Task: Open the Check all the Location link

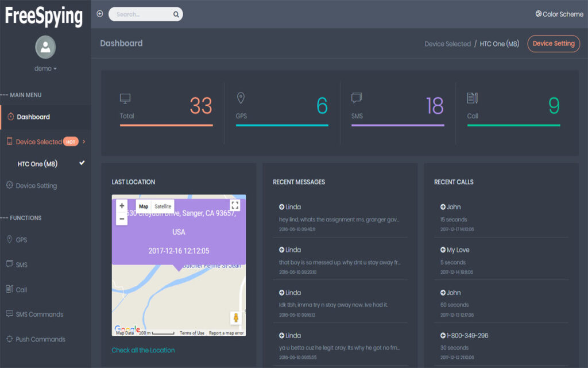Action: coord(143,350)
